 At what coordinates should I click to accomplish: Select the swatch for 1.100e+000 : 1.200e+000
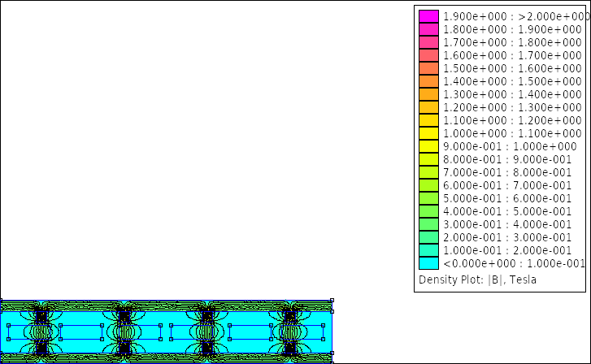point(428,120)
